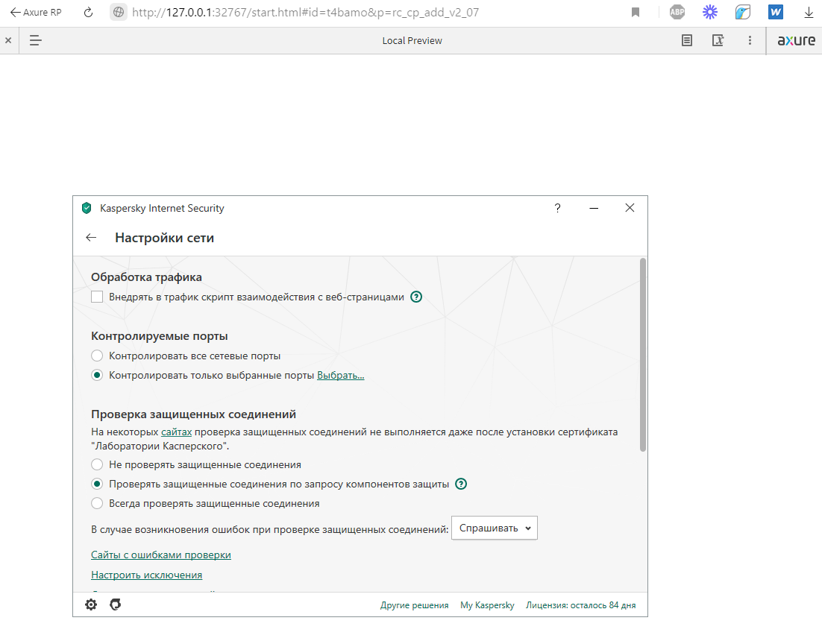Viewport: 822px width, 644px height.
Task: Open Kaspersky help question mark
Action: click(557, 208)
